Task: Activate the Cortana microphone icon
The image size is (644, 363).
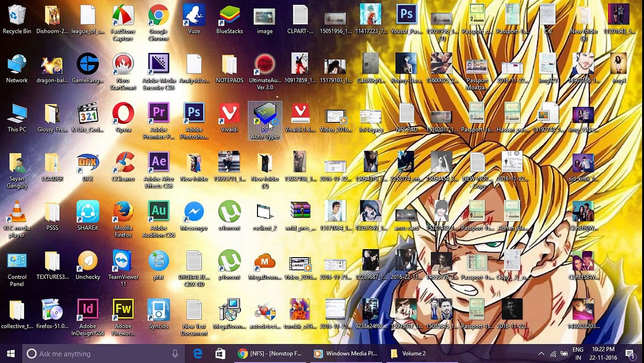Action: pos(175,353)
